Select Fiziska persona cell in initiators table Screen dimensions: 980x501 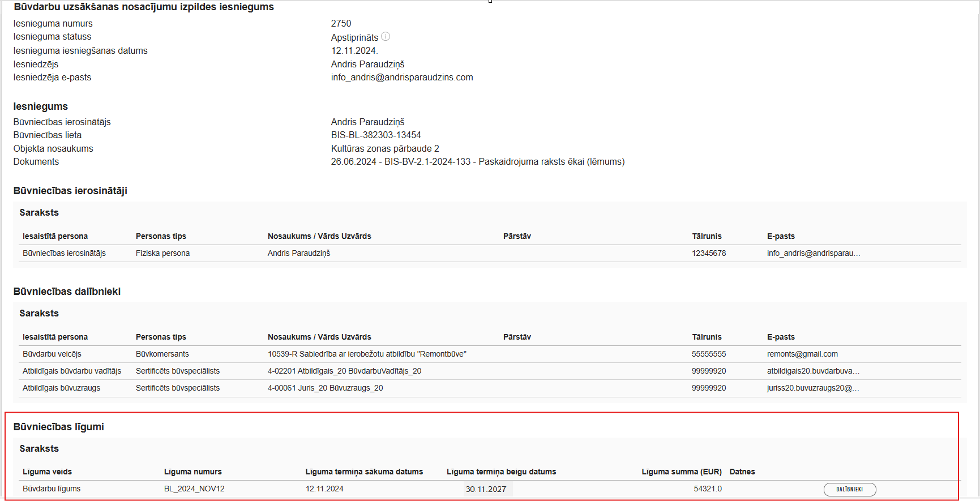pos(162,253)
